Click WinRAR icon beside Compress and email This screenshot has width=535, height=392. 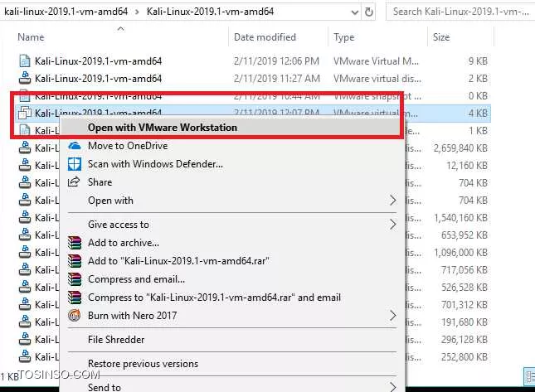click(x=75, y=279)
